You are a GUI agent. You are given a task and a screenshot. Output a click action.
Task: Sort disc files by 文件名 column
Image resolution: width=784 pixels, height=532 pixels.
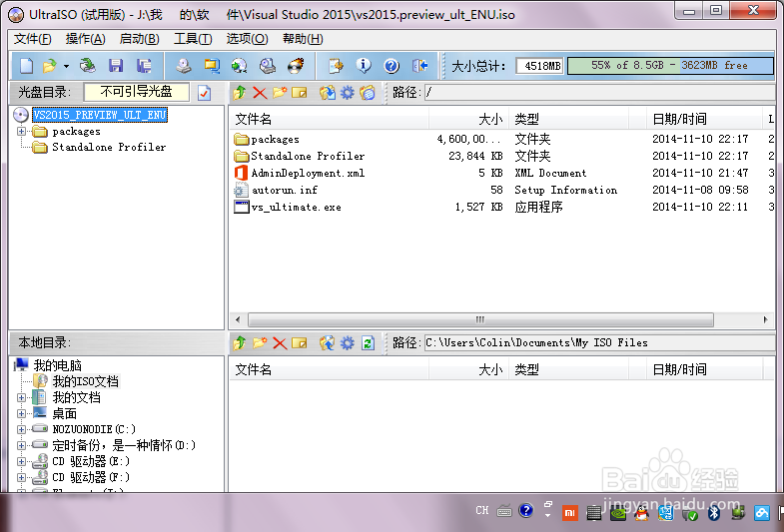[x=329, y=119]
